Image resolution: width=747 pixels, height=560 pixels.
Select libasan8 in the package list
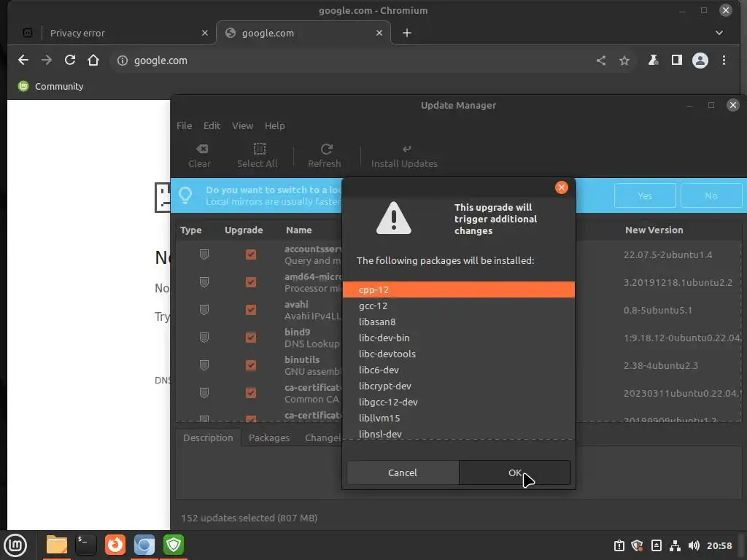[459, 322]
